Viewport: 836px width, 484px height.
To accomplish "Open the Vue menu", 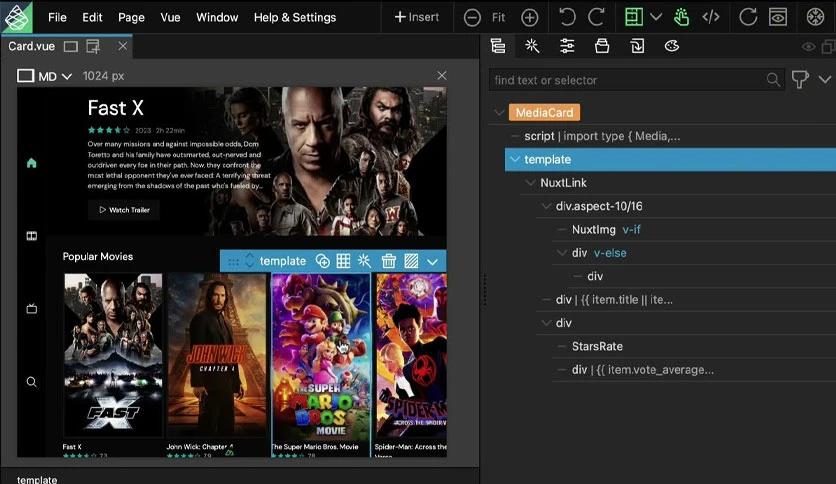I will click(x=170, y=17).
